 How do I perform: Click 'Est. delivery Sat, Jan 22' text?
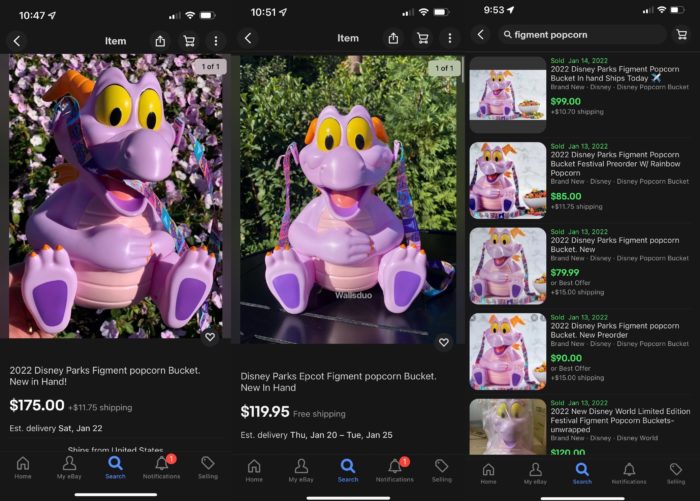(x=56, y=428)
